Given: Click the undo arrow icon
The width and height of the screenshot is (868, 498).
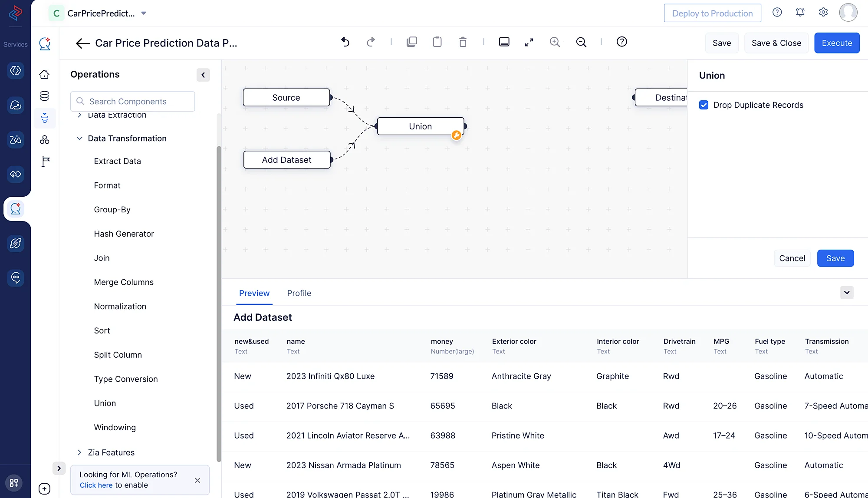Looking at the screenshot, I should pyautogui.click(x=345, y=42).
